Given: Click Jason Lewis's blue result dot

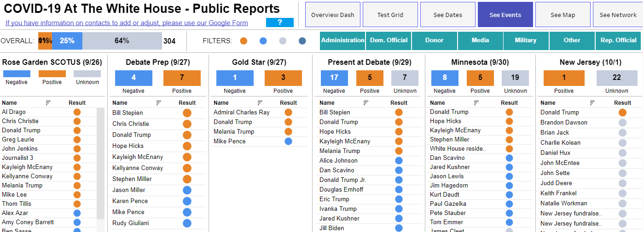Looking at the screenshot, I should [x=509, y=176].
